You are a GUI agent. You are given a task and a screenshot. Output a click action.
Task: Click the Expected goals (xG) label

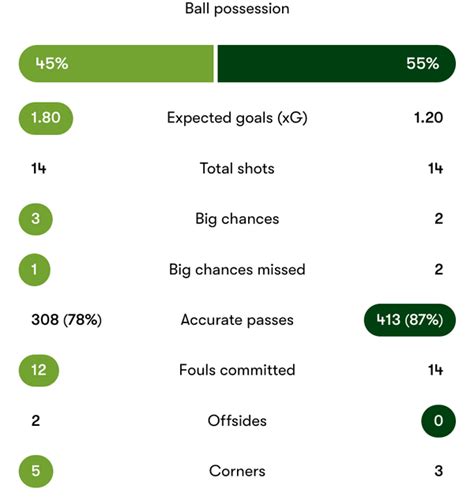pyautogui.click(x=237, y=118)
